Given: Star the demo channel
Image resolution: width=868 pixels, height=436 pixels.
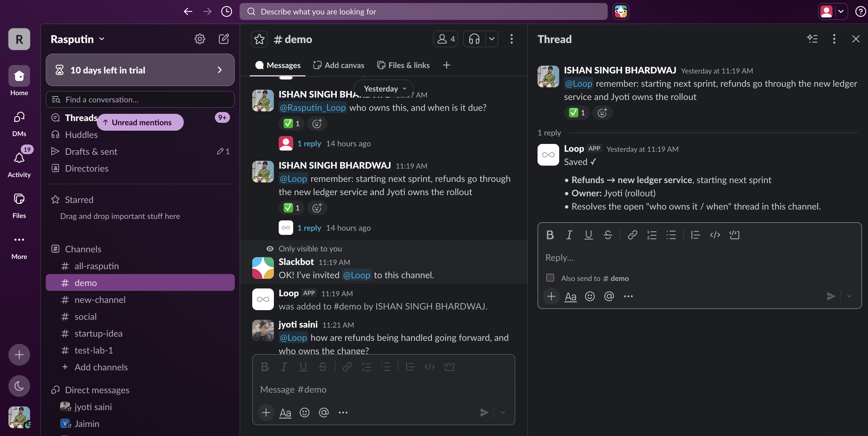Looking at the screenshot, I should (x=259, y=39).
